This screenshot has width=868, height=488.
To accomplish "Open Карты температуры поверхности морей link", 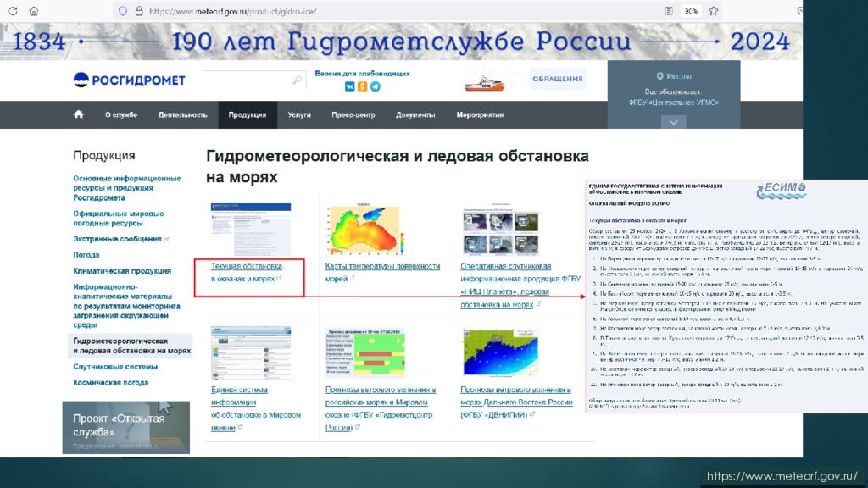I will [x=382, y=272].
